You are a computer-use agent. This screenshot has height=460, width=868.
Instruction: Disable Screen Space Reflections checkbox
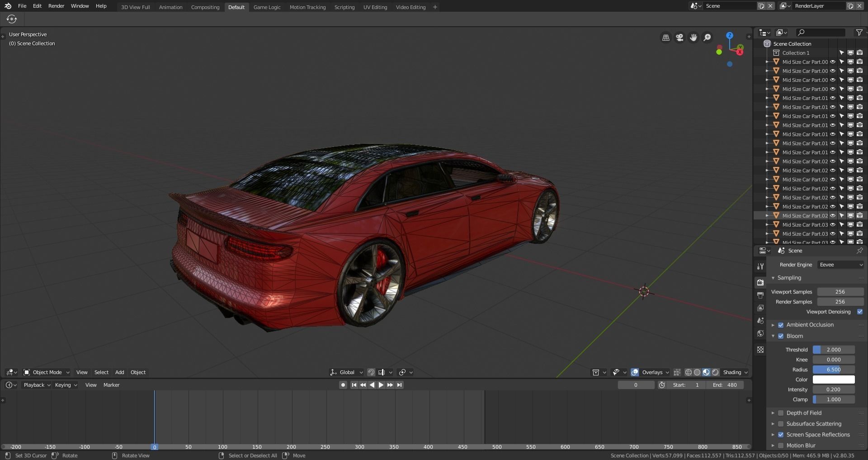click(x=781, y=435)
